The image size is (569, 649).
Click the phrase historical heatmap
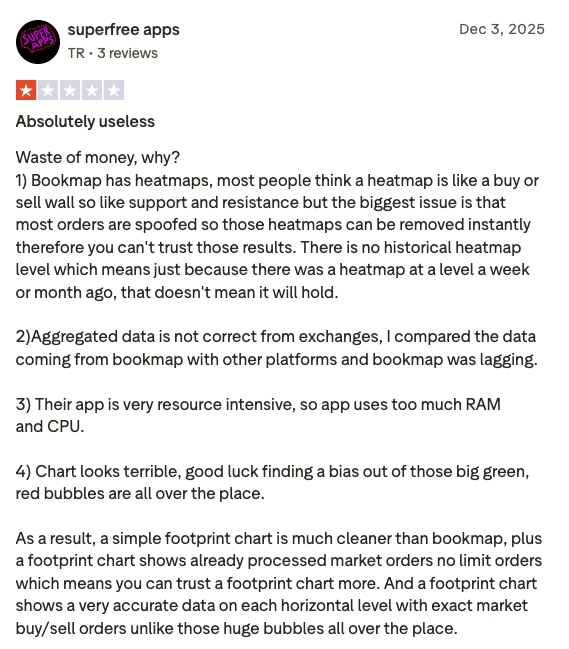click(x=452, y=248)
